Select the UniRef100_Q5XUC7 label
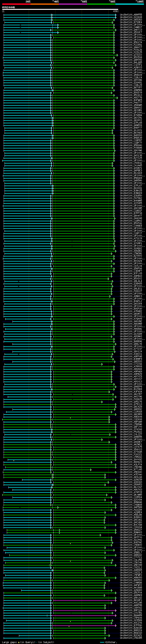This screenshot has width=146, height=644. click(131, 32)
